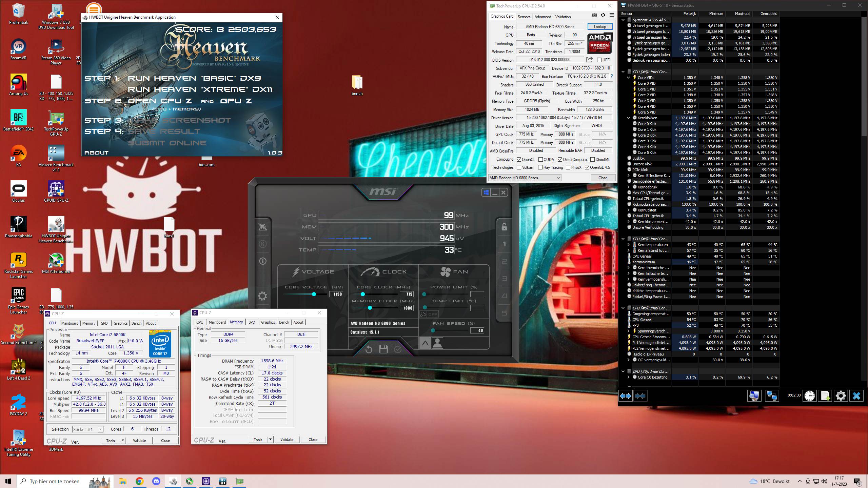
Task: Open Tools dropdown arrow in CPU-Z CPU window
Action: coord(123,441)
